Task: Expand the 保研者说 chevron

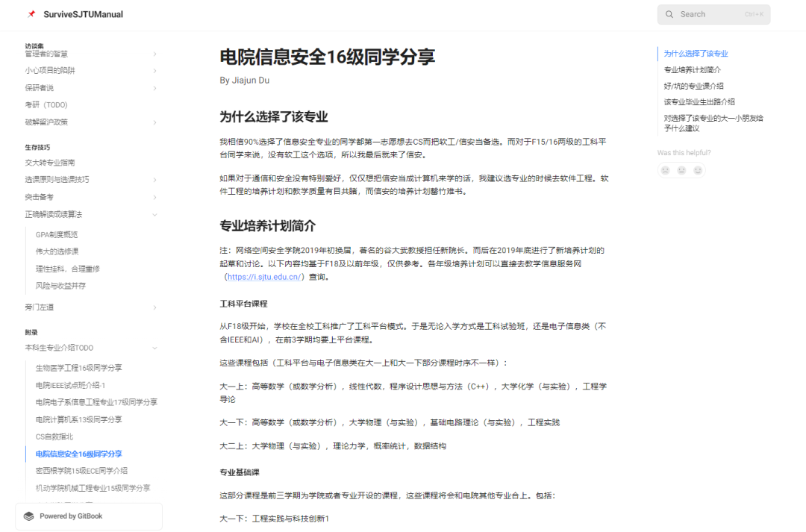Action: [154, 88]
